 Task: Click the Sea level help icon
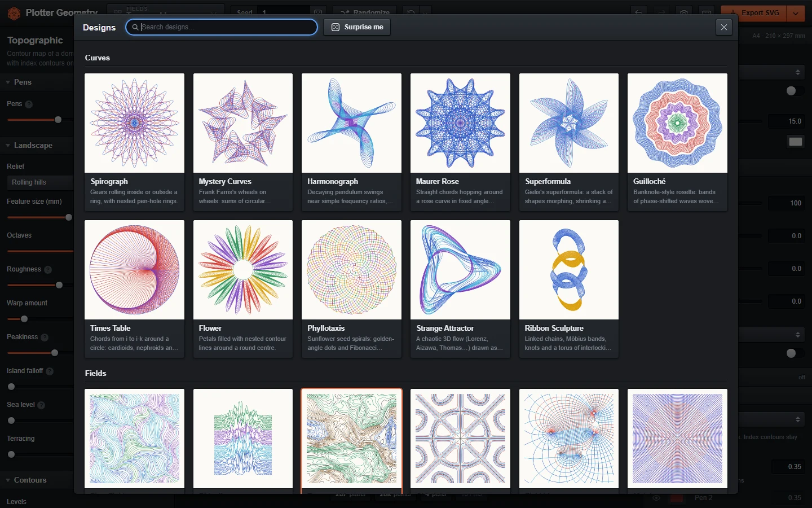41,405
